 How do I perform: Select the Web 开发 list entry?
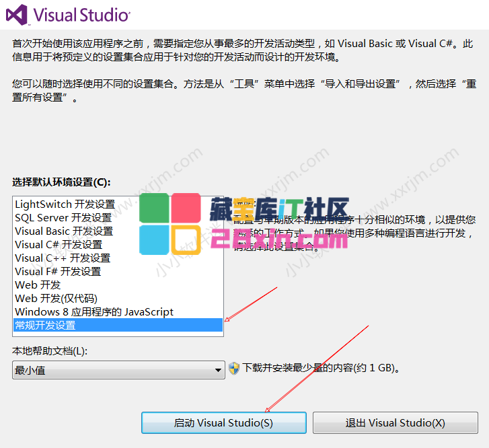pos(38,285)
